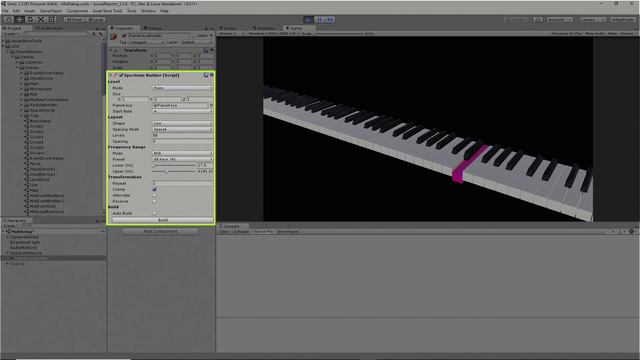
Task: Click the Unity logo in the title bar
Action: click(4, 4)
